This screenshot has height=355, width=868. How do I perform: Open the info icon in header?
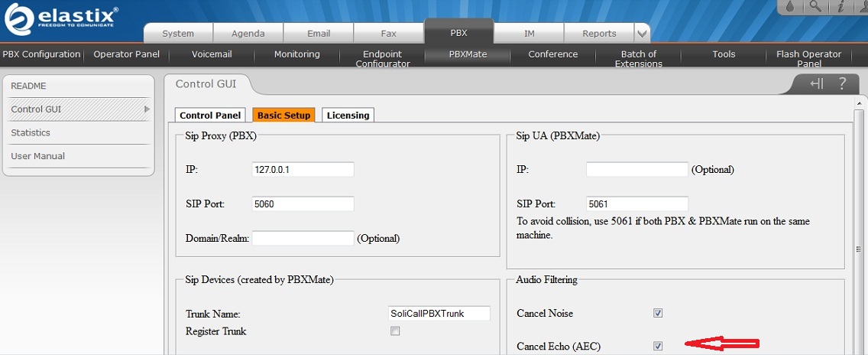pos(840,6)
